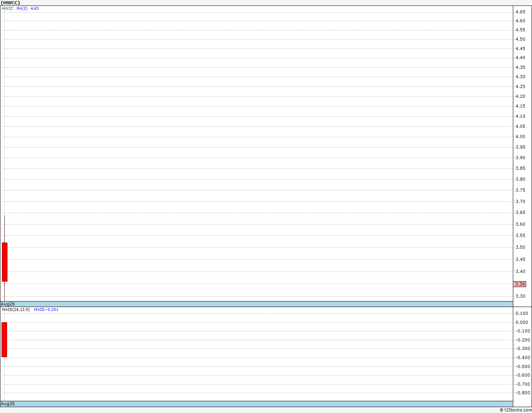This screenshot has width=532, height=413.
Task: Select the 3.36 current price tag
Action: (x=520, y=284)
